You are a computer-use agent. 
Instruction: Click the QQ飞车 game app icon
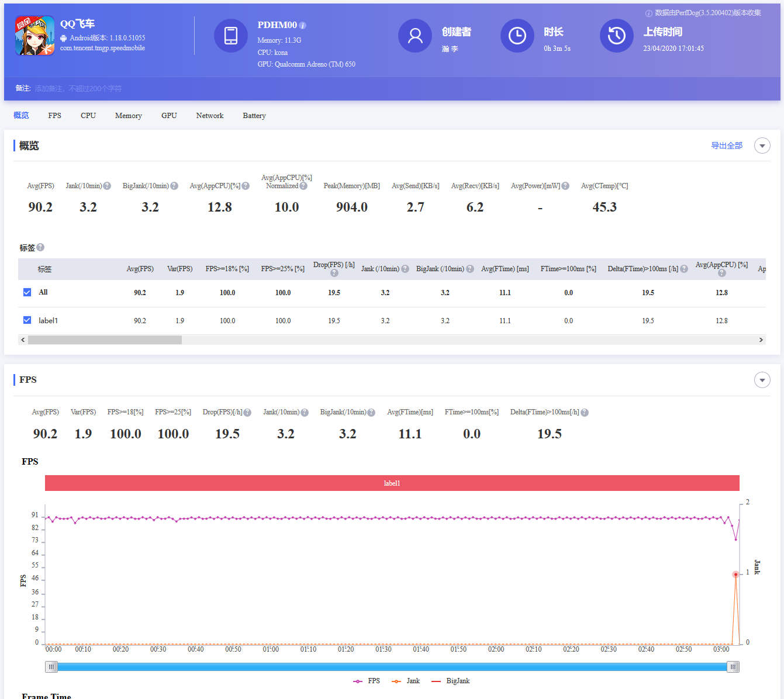(x=34, y=36)
